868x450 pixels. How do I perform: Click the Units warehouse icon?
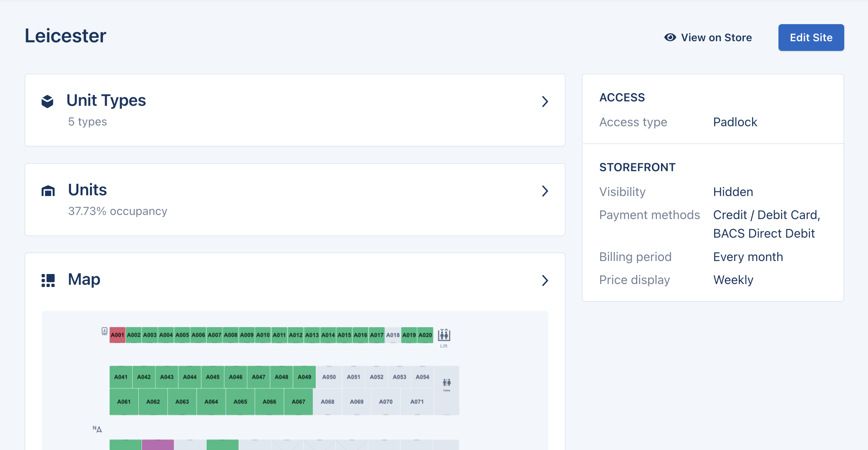(48, 191)
